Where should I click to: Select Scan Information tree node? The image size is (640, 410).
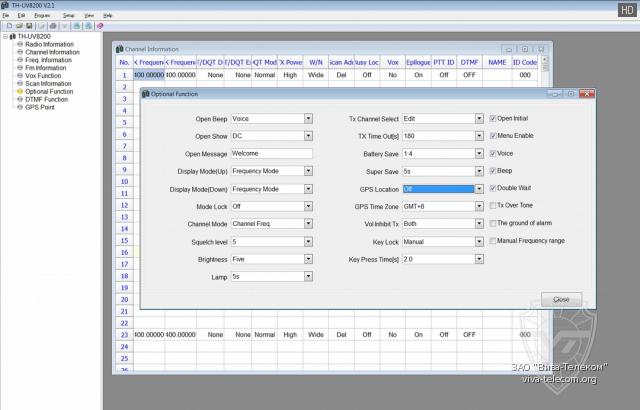point(47,83)
